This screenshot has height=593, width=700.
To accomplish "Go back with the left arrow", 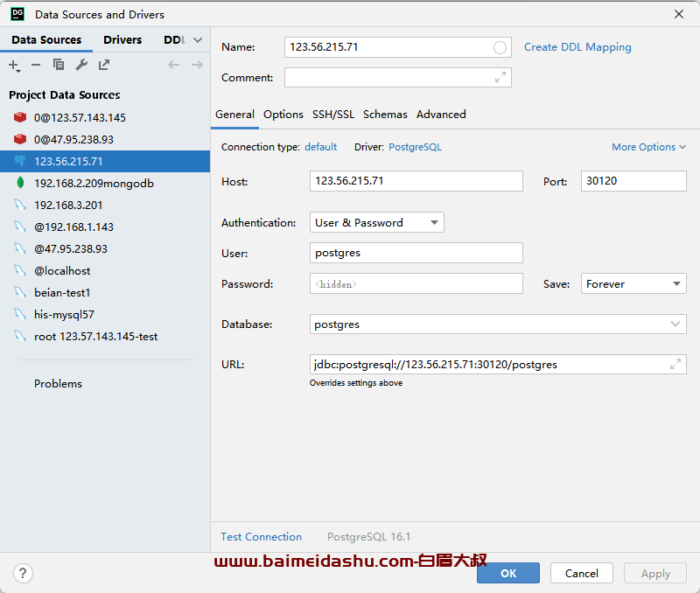I will click(173, 65).
